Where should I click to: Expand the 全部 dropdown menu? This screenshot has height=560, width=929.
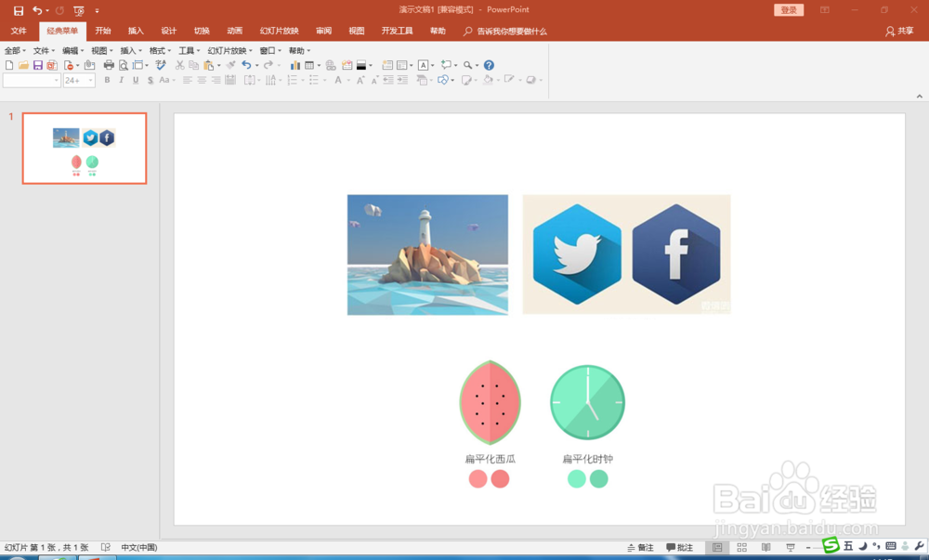pyautogui.click(x=15, y=50)
